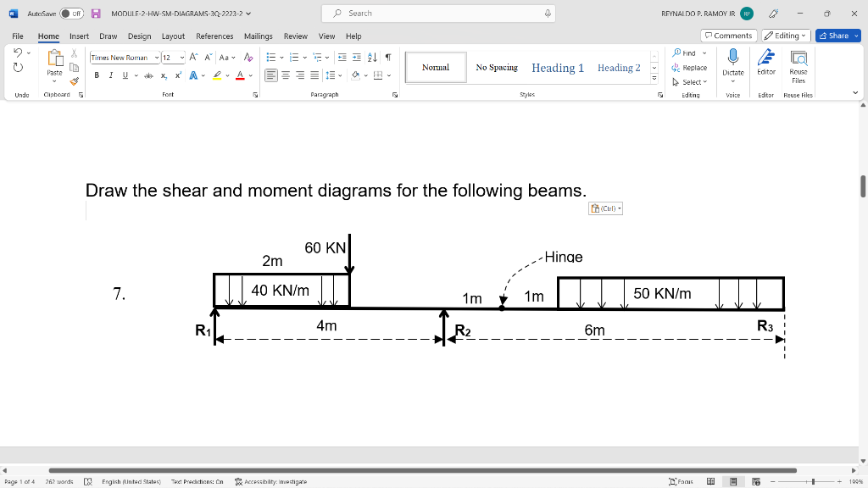Click the zoom slider handle

[x=813, y=481]
